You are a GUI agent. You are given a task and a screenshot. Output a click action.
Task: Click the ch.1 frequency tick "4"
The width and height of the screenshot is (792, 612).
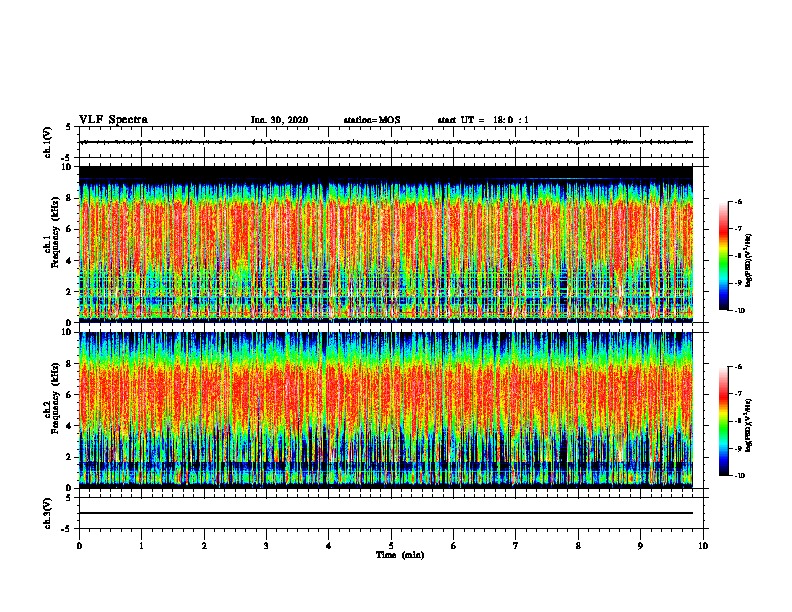[69, 261]
